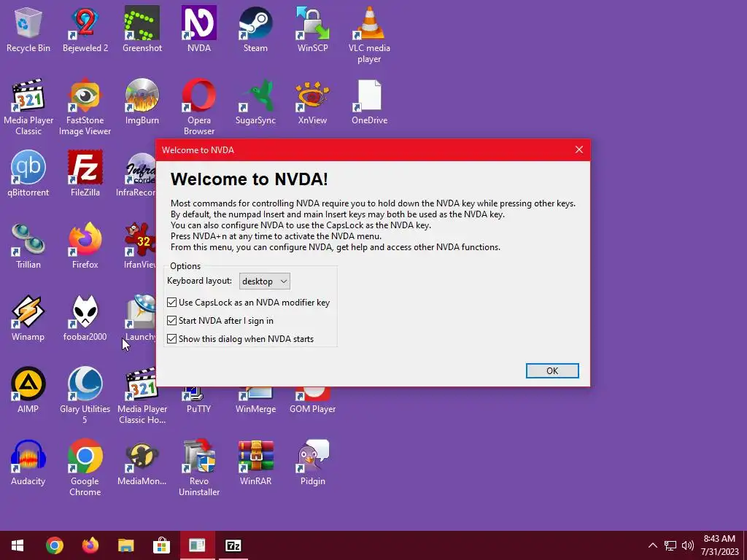
Task: Select the GOM Player desktop shortcut label
Action: 312,409
